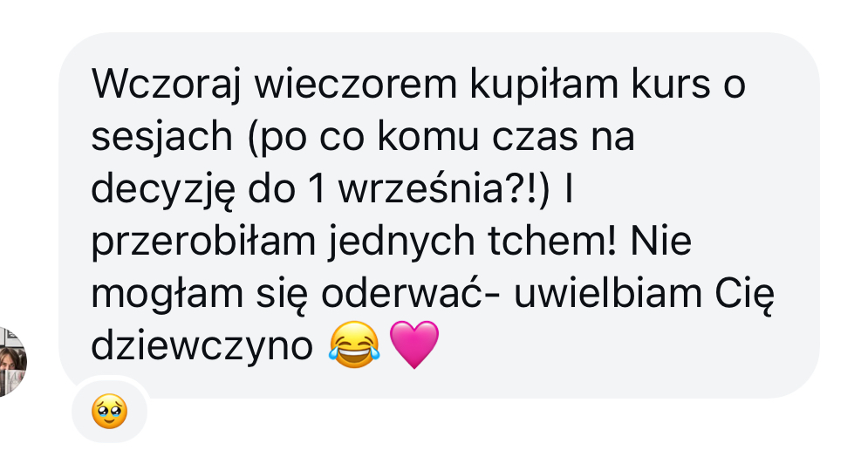Image resolution: width=868 pixels, height=457 pixels.
Task: Click the word "decyzję" in third line
Action: [163, 190]
